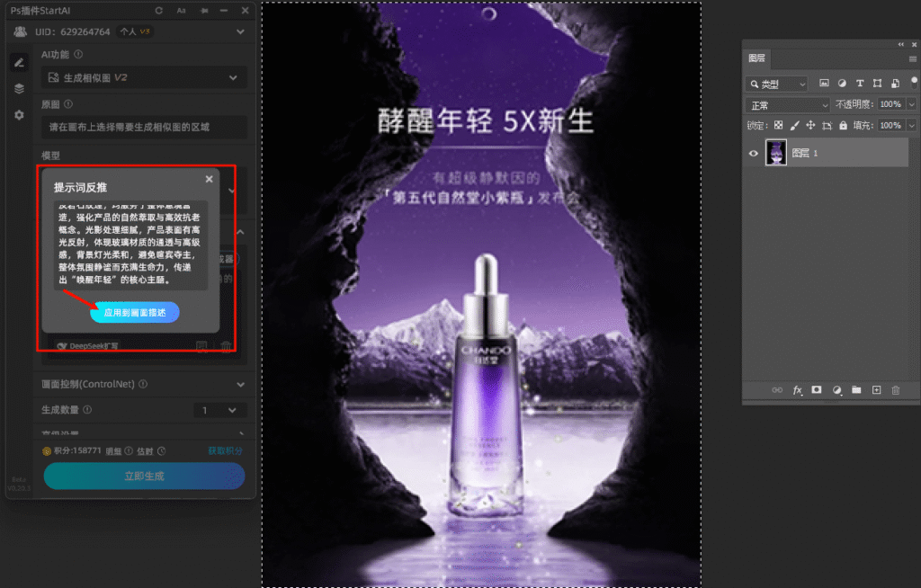Screen dimensions: 921x588
Task: Click the 估时 time estimate link
Action: 145,451
